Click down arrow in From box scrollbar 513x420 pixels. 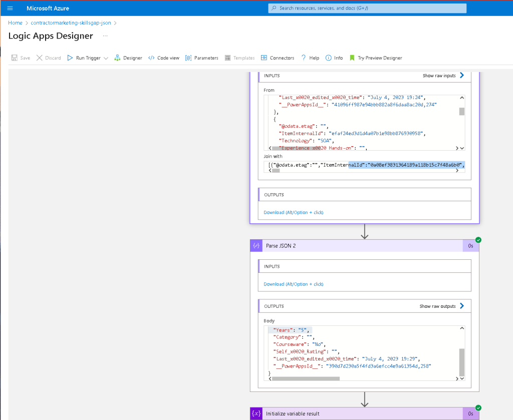tap(462, 148)
